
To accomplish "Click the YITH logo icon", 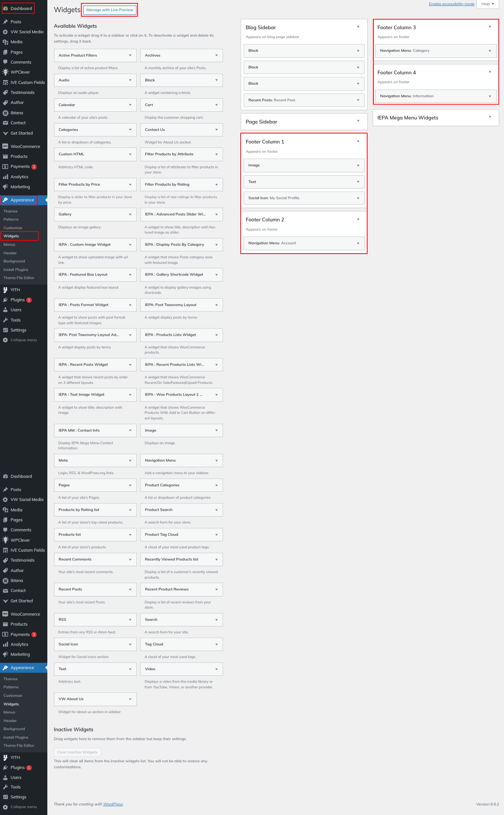I will [x=6, y=290].
